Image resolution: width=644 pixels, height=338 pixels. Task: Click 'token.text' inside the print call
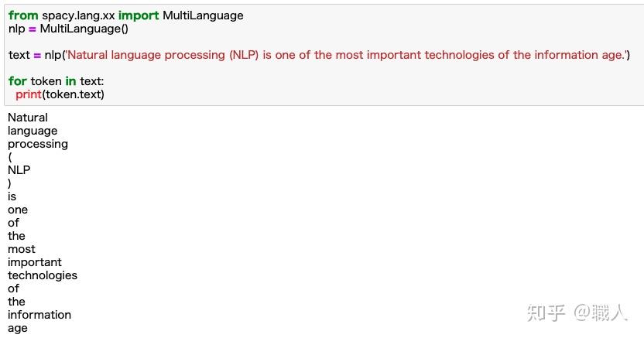73,95
